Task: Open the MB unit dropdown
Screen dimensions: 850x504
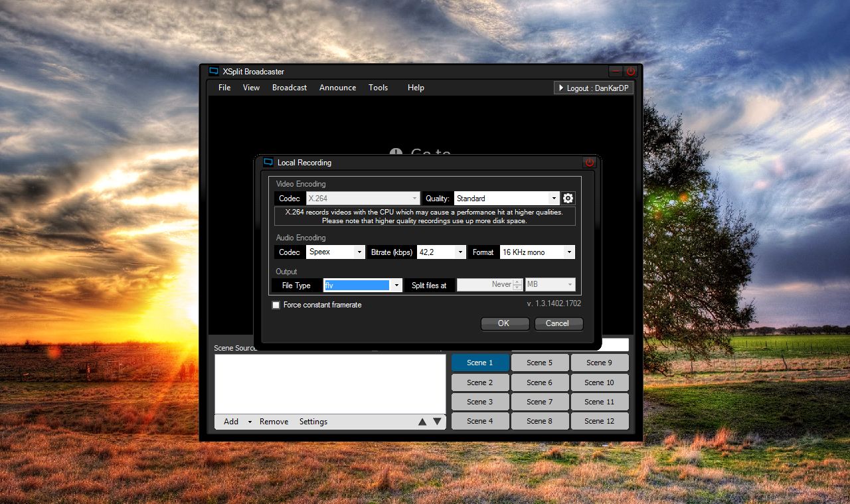Action: point(550,284)
